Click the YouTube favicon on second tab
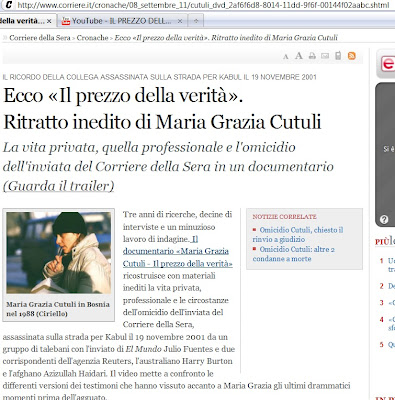 66,21
